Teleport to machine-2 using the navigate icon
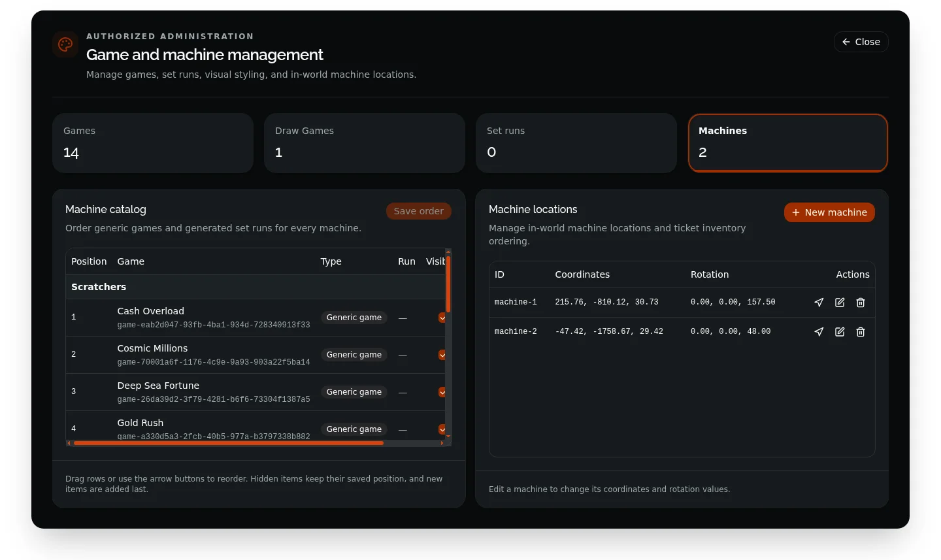 [819, 332]
